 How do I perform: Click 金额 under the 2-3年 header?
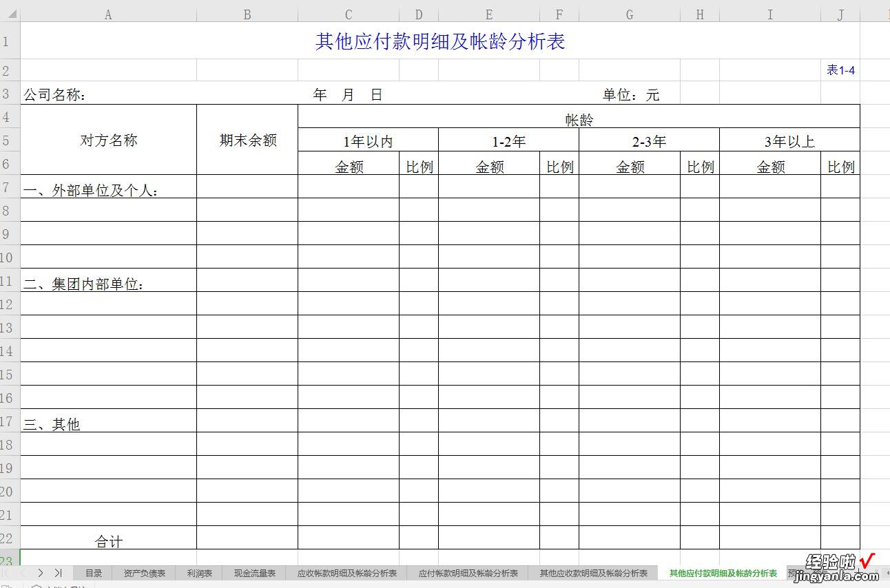pos(630,164)
